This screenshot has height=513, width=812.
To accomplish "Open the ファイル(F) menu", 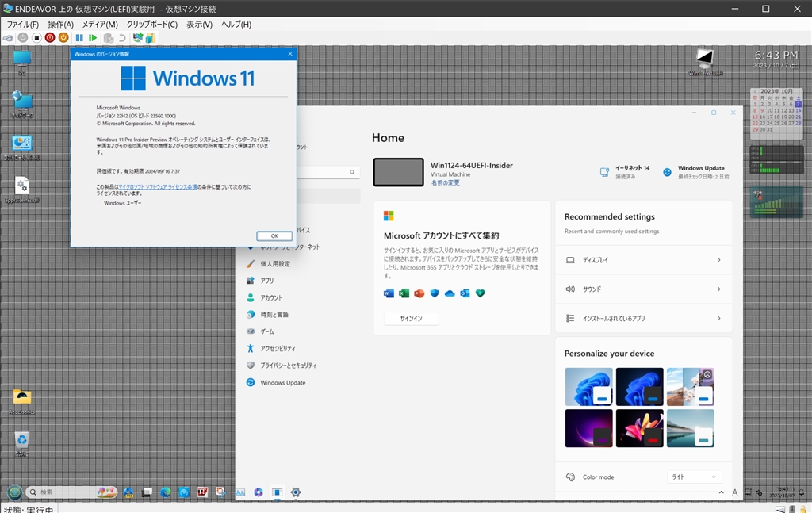I will click(x=22, y=25).
